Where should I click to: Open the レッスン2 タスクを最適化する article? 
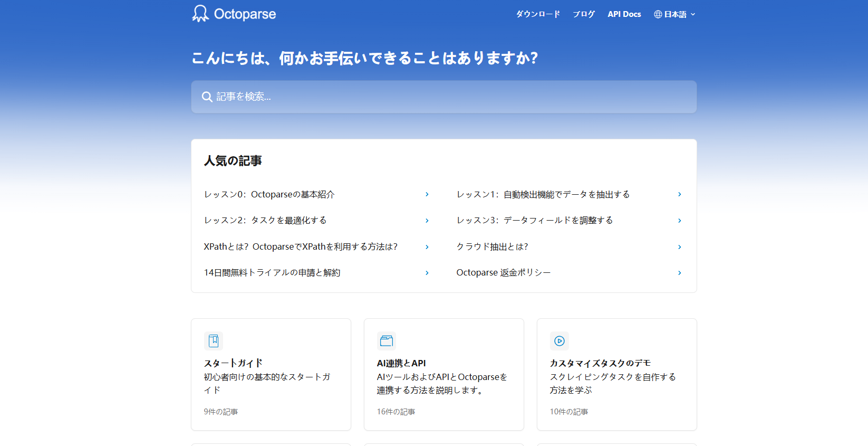pos(265,221)
